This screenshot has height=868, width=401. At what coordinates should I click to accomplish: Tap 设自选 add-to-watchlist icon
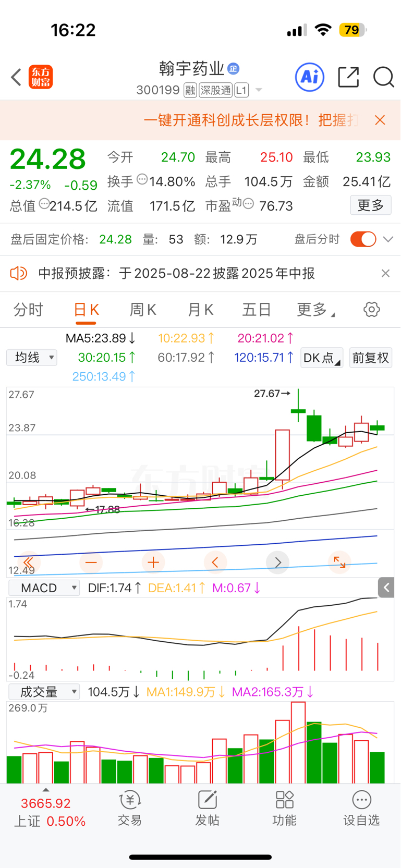[x=361, y=809]
